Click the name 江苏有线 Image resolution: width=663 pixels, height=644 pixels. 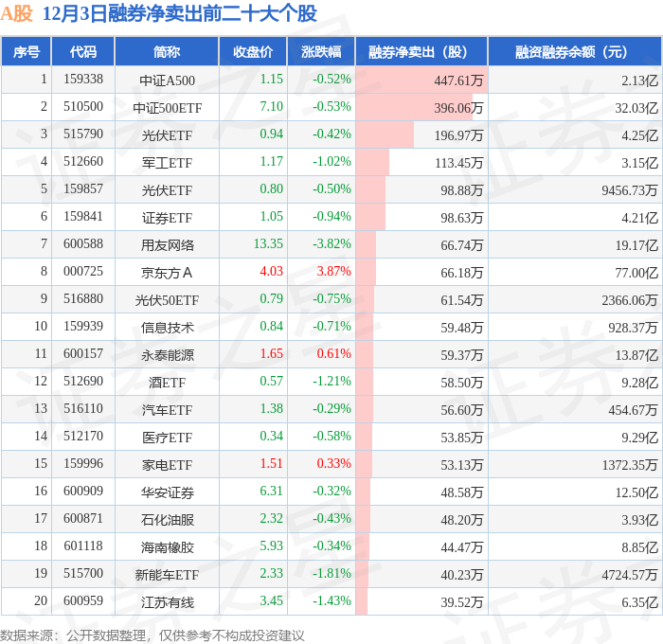[x=167, y=602]
